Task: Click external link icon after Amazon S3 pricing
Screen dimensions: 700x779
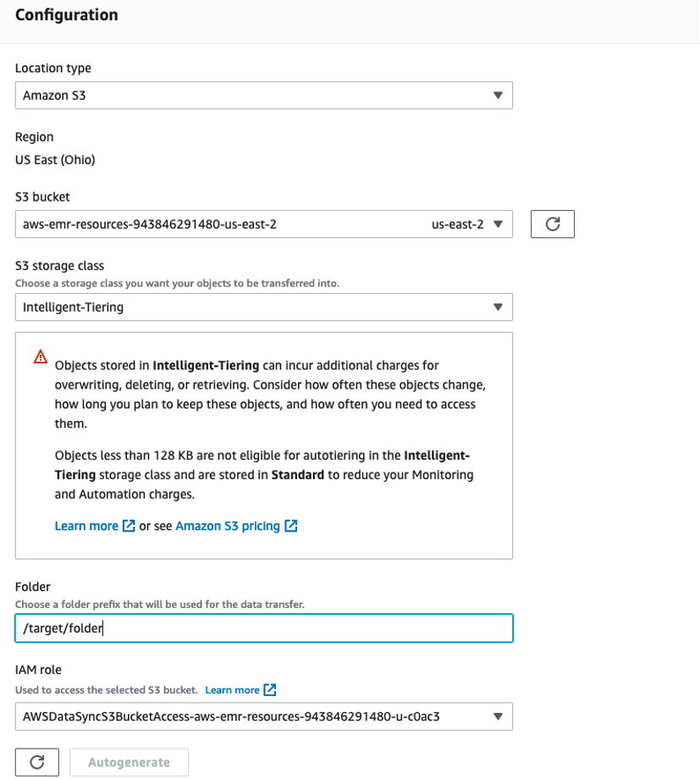Action: tap(291, 525)
